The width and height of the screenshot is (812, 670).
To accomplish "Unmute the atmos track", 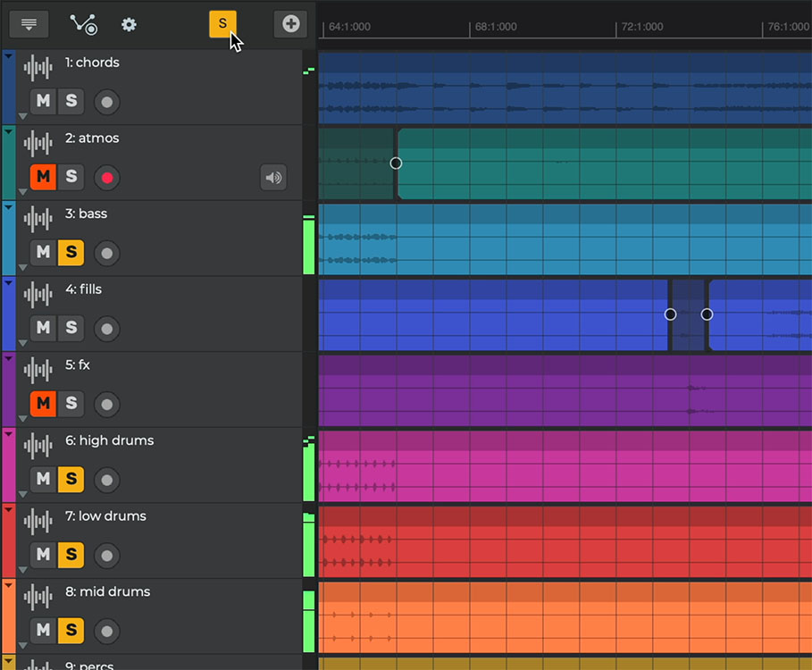I will click(43, 177).
